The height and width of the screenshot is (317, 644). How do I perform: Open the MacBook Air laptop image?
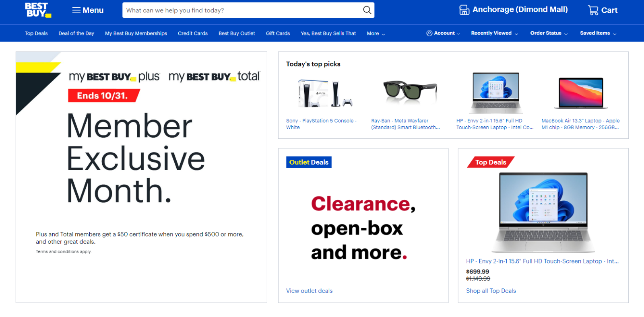coord(580,93)
